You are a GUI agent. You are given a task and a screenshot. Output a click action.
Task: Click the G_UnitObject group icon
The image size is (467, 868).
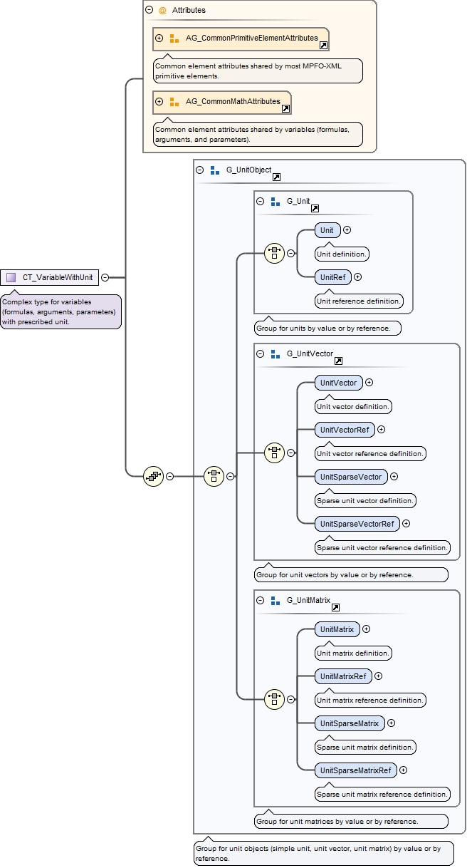pos(214,170)
